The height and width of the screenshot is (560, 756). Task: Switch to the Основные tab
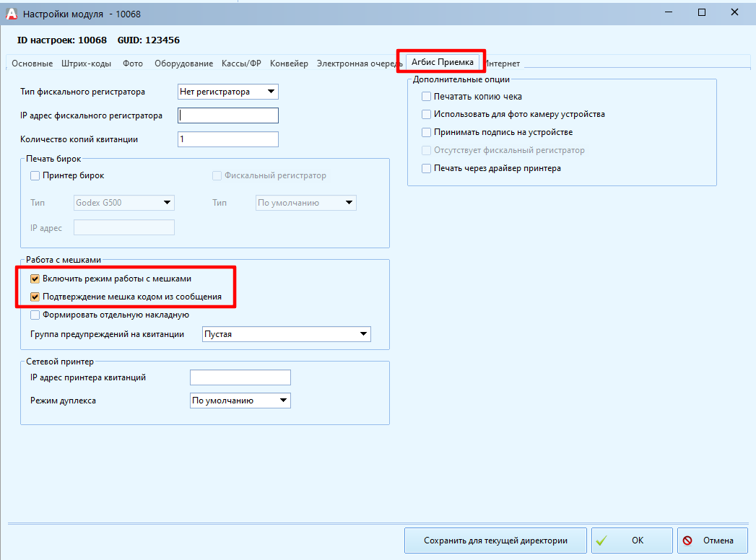pyautogui.click(x=32, y=64)
